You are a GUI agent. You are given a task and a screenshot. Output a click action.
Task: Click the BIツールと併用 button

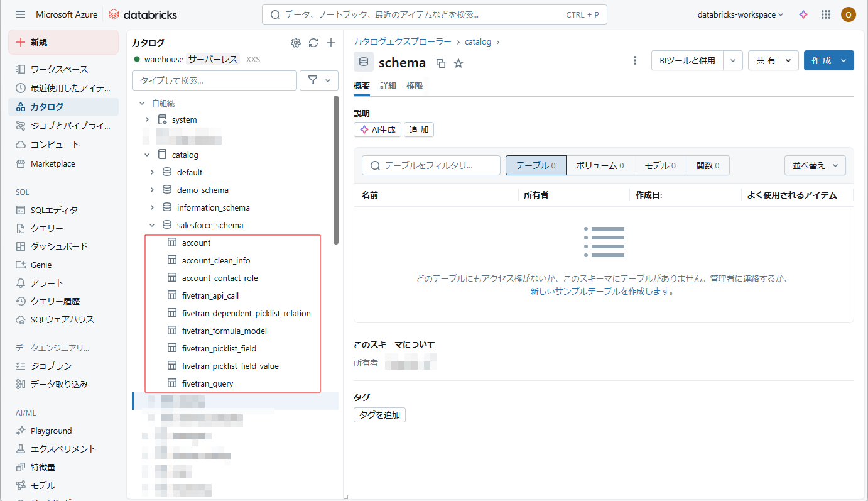click(688, 60)
